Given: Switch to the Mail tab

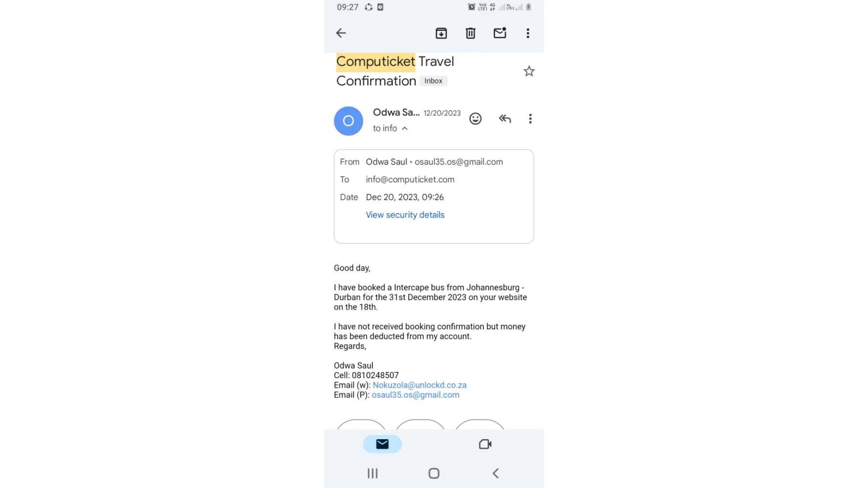Looking at the screenshot, I should 382,444.
